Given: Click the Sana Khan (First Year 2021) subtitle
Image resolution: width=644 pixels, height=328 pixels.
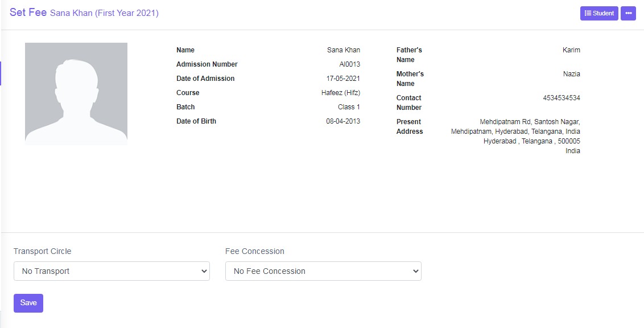Looking at the screenshot, I should pyautogui.click(x=104, y=13).
